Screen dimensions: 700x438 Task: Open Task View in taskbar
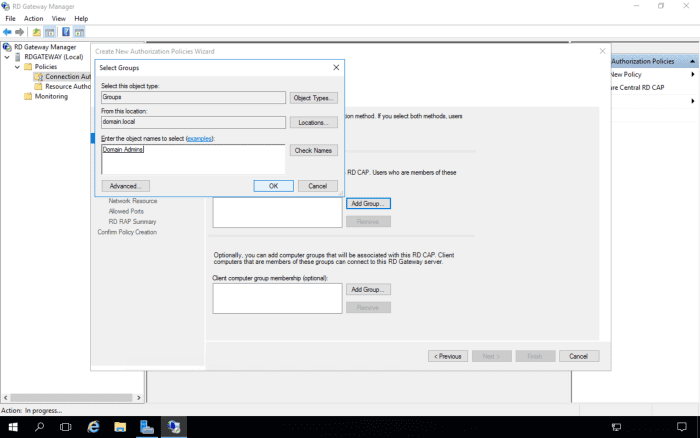click(66, 427)
